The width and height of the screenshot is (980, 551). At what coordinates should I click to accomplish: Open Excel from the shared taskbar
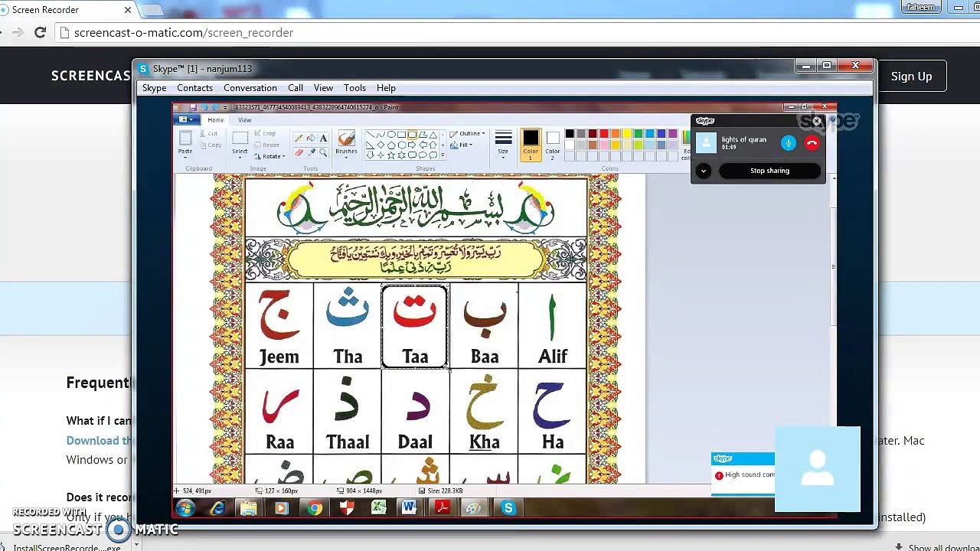point(378,508)
